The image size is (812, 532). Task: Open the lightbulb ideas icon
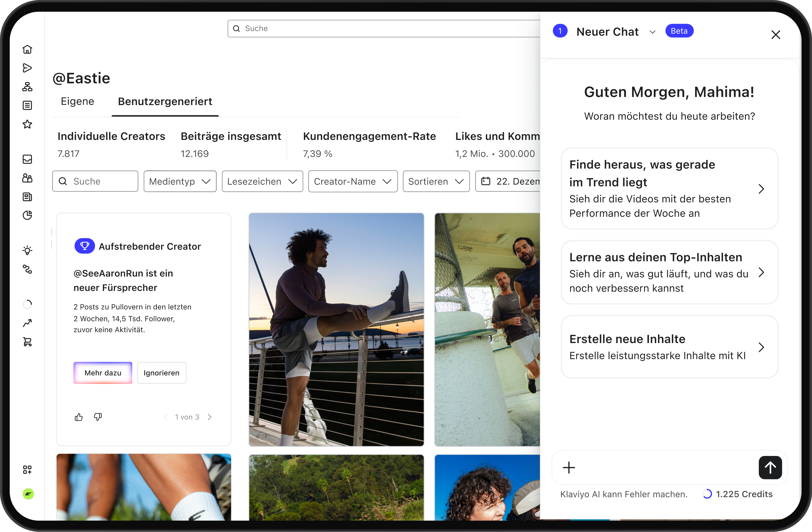coord(27,250)
